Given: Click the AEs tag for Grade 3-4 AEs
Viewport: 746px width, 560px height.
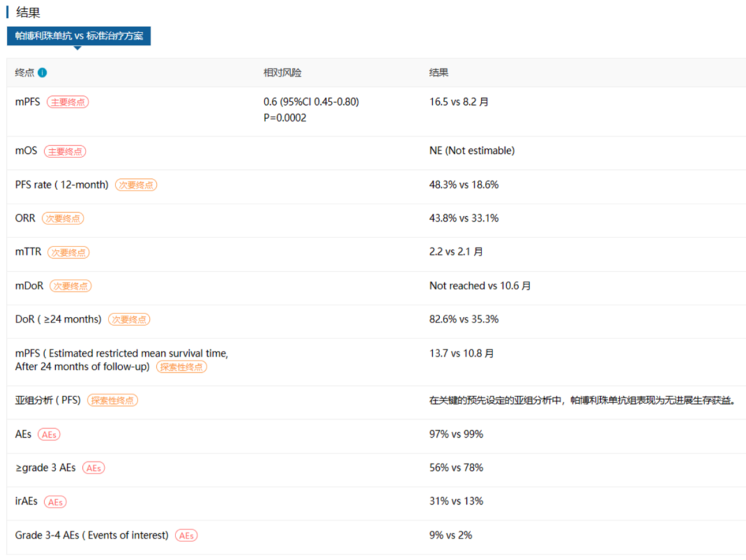Looking at the screenshot, I should [186, 536].
